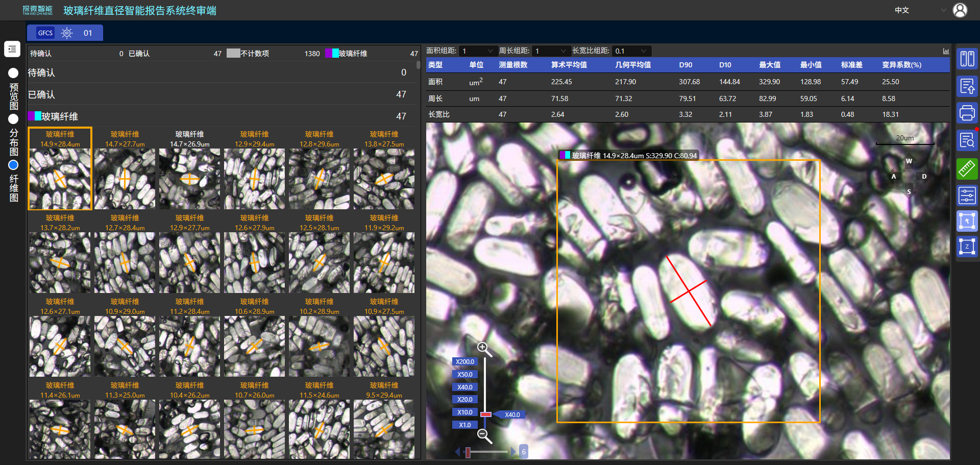Click the user account avatar icon
This screenshot has width=980, height=465.
pos(960,10)
